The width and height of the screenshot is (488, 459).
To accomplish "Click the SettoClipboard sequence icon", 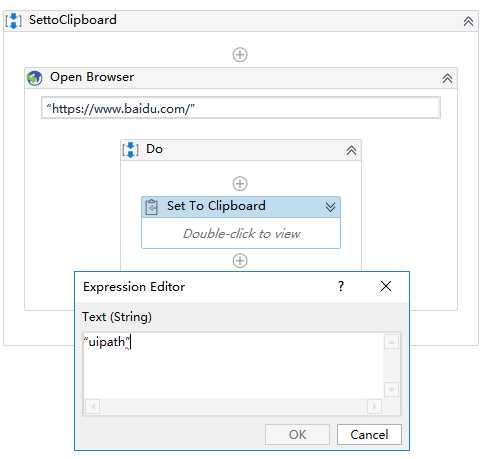I will pos(14,21).
